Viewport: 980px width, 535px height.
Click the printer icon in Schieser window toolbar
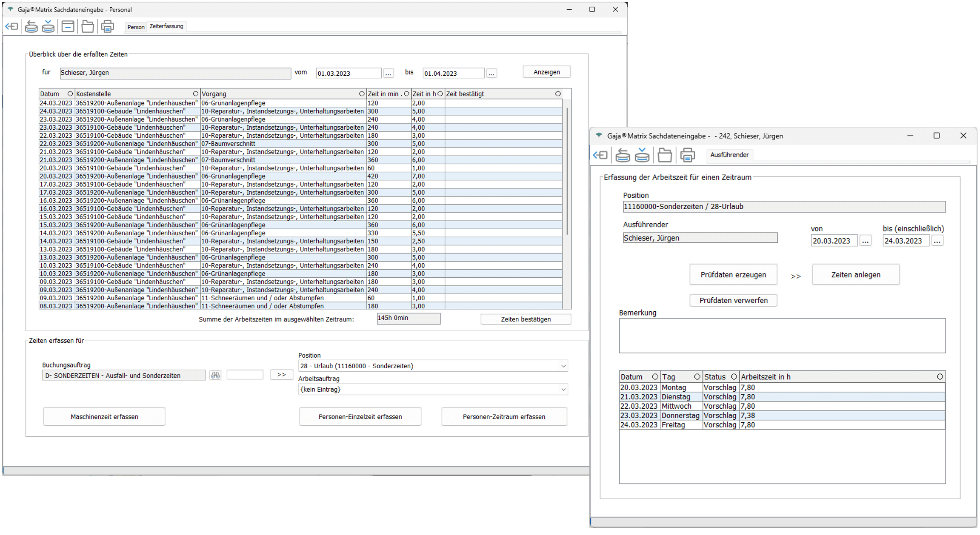point(687,155)
